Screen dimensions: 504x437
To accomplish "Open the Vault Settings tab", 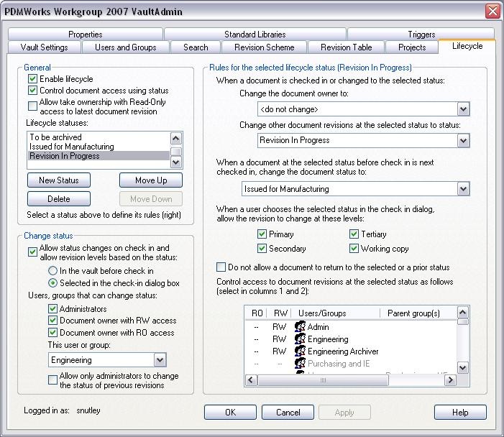I will coord(45,47).
